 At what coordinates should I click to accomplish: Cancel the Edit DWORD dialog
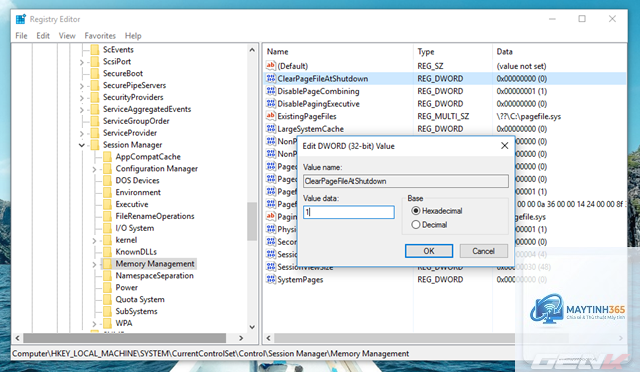click(484, 251)
